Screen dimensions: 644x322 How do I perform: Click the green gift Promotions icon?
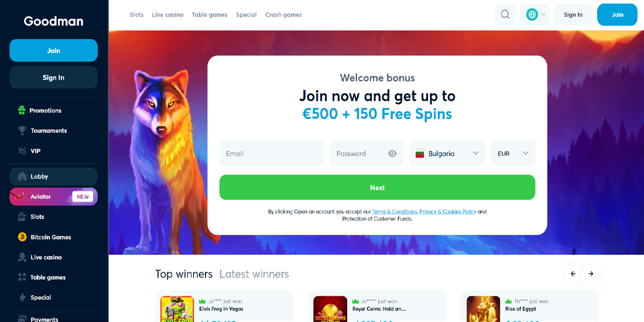click(x=22, y=110)
